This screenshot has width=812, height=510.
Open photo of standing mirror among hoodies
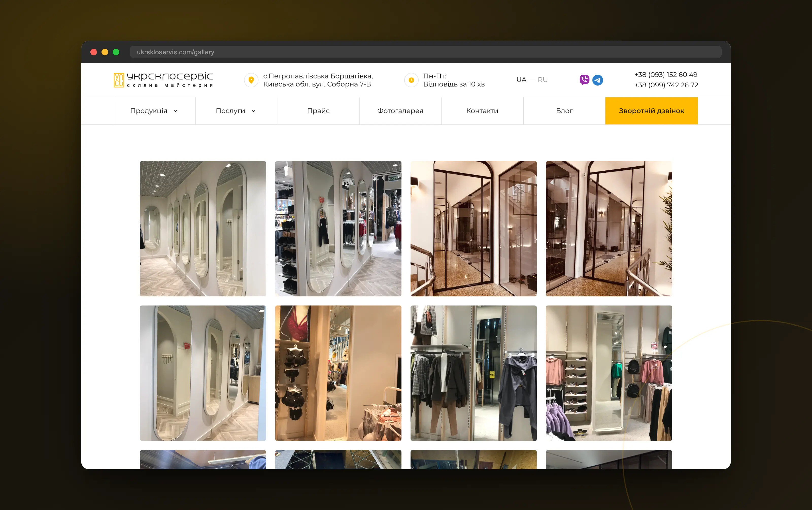point(608,373)
